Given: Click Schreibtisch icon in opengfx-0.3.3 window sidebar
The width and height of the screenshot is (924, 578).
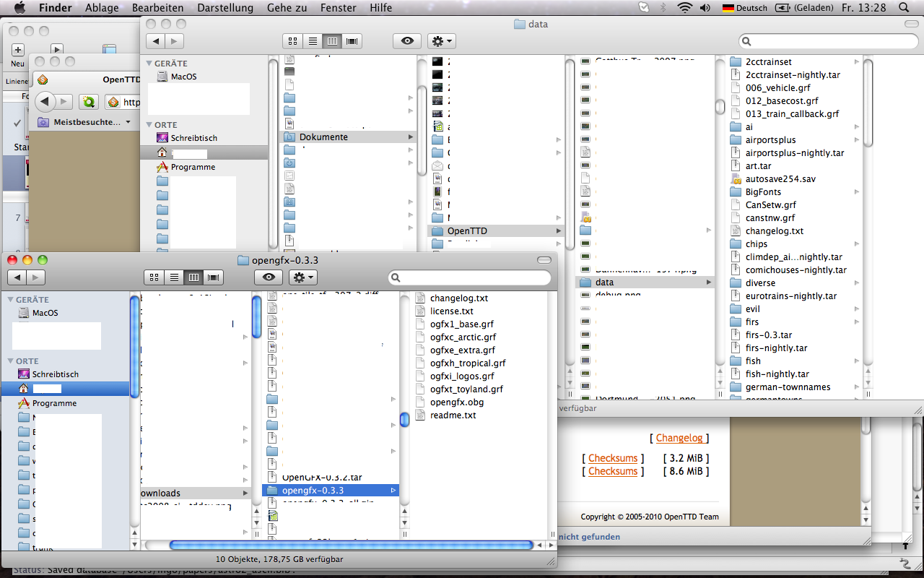Looking at the screenshot, I should (x=24, y=374).
